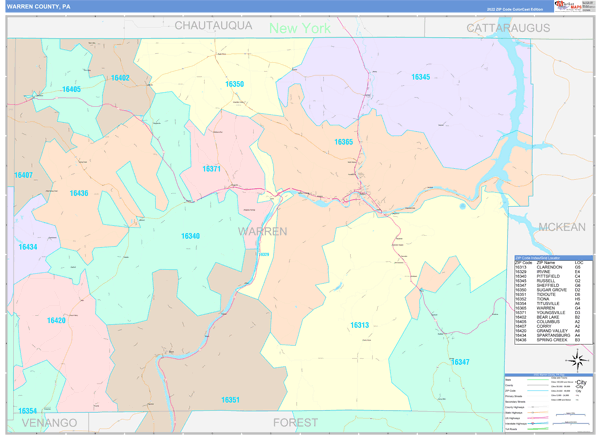Click the CHAUTAUQUA neighboring county label
Viewport: 600px width, 435px height.
(x=213, y=26)
